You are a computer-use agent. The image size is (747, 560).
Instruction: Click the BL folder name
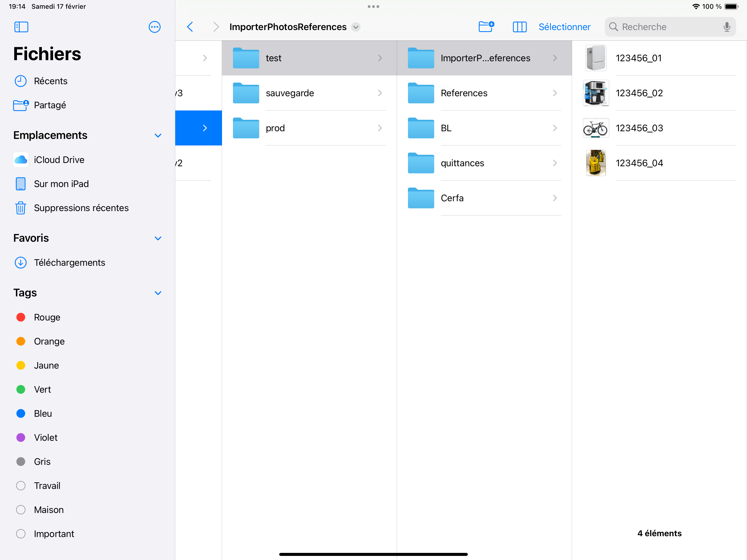446,128
